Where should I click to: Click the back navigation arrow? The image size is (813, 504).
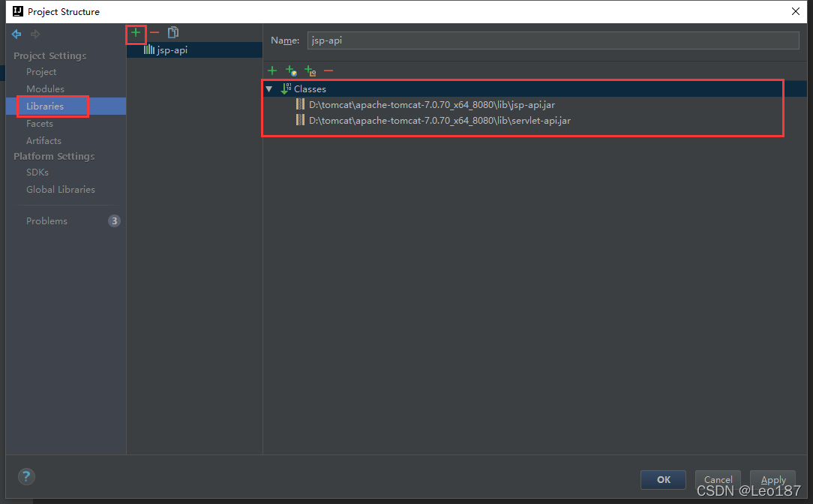[x=16, y=34]
